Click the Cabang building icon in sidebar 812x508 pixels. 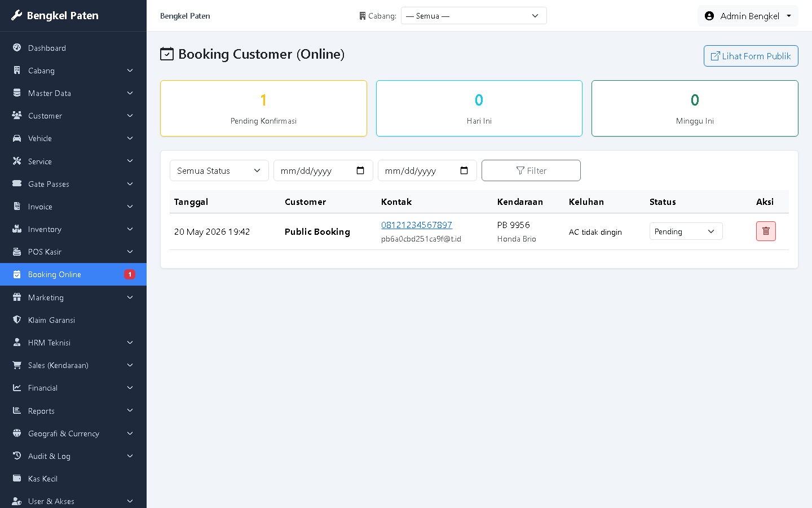point(17,71)
